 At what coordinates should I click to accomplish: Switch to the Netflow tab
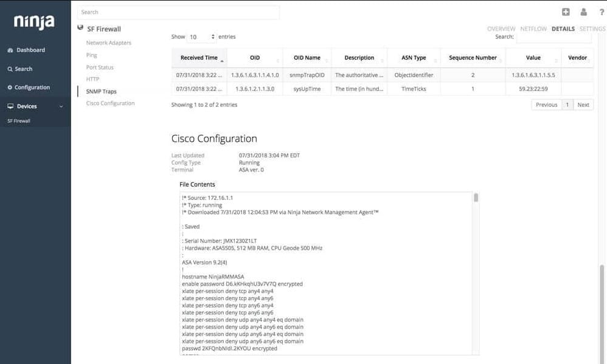[533, 29]
